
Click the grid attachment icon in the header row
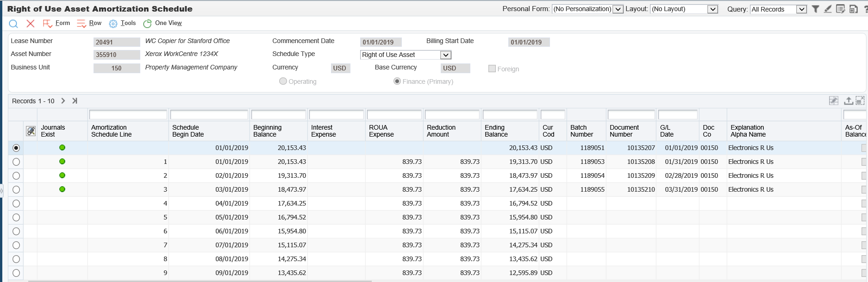pyautogui.click(x=31, y=131)
